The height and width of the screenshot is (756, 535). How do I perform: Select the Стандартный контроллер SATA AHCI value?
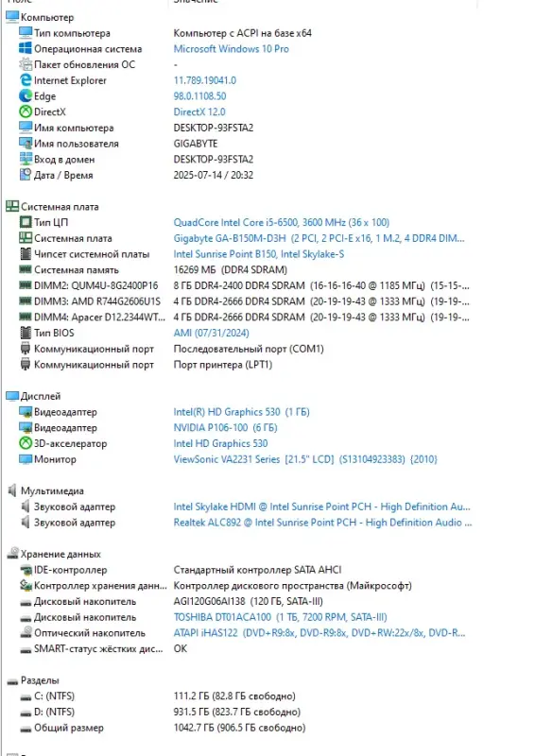pyautogui.click(x=257, y=570)
